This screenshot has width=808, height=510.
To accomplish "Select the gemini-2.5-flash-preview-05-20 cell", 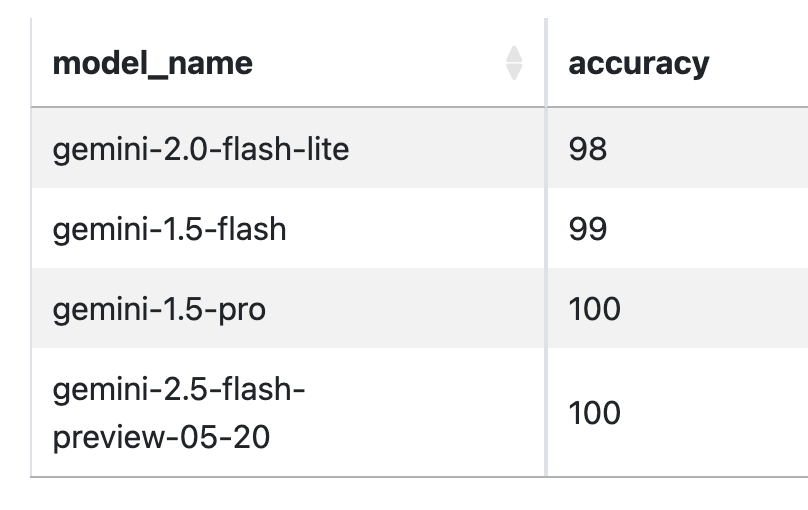I will point(288,412).
